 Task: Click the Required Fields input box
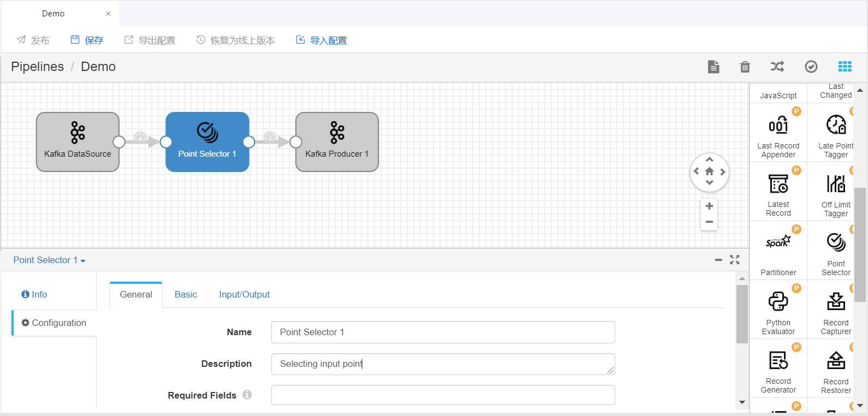click(x=443, y=395)
